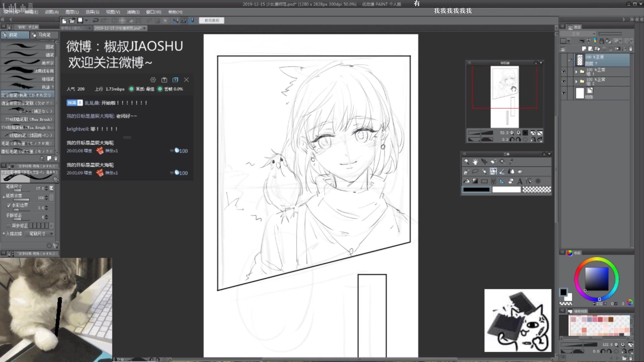The height and width of the screenshot is (362, 644).
Task: Select the white sub color swatch in Tools palette
Action: click(506, 190)
